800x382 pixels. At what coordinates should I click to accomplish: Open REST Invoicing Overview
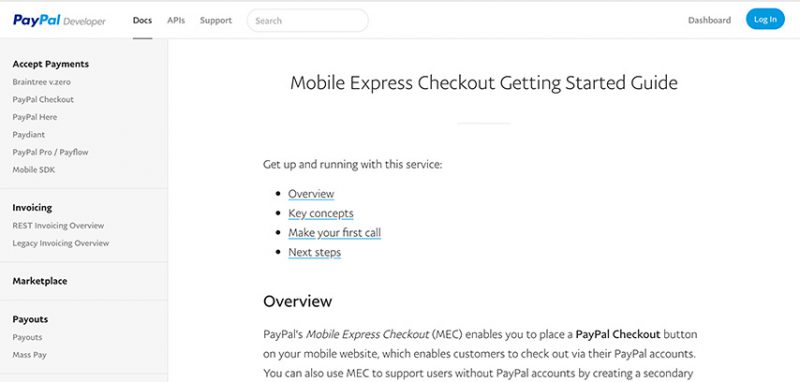tap(58, 225)
